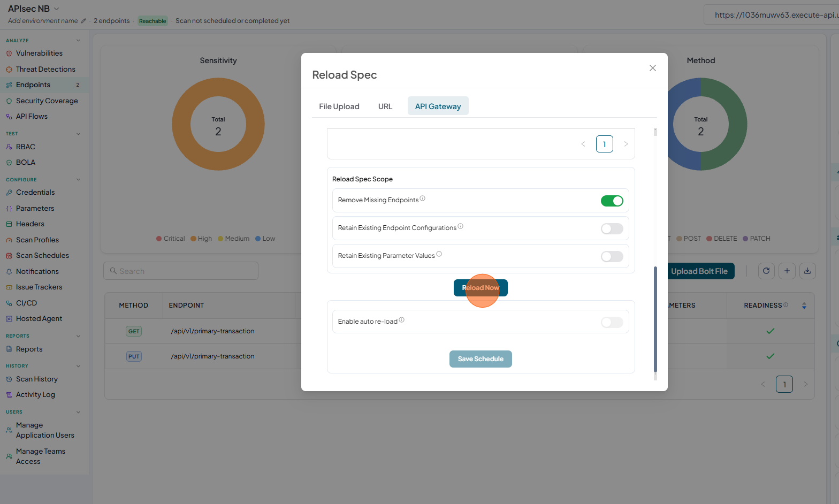Collapse the HISTORY sidebar section
This screenshot has height=504, width=839.
(78, 366)
